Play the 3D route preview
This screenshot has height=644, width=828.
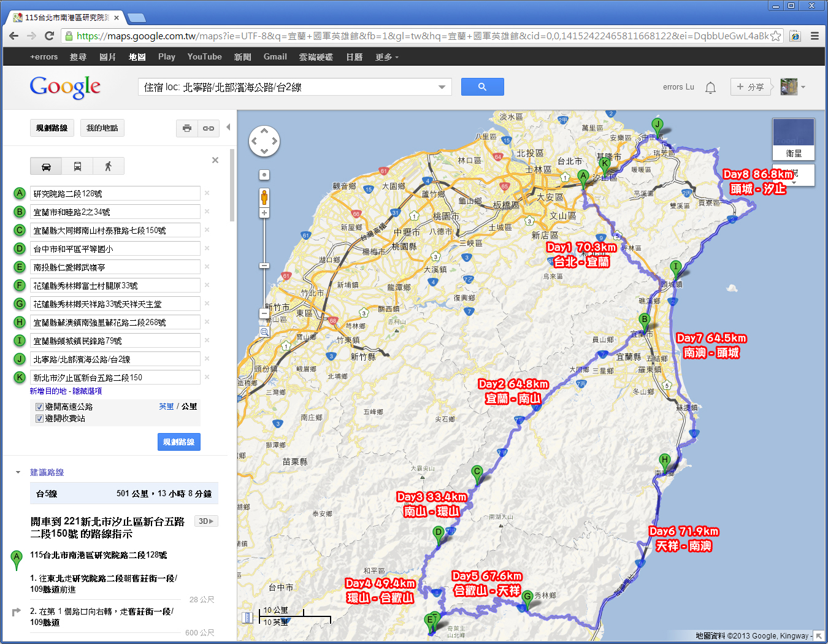[x=206, y=521]
